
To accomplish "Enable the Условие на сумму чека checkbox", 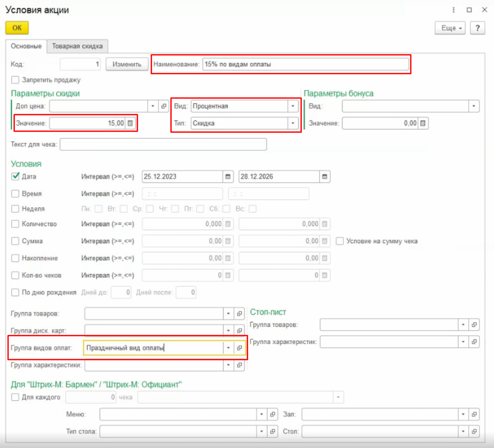I will [339, 241].
